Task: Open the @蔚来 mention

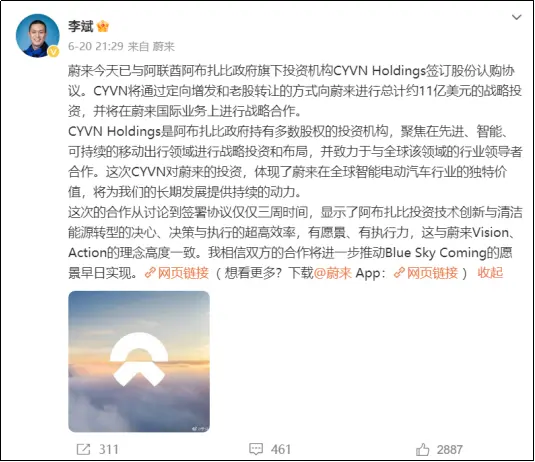Action: coord(332,273)
